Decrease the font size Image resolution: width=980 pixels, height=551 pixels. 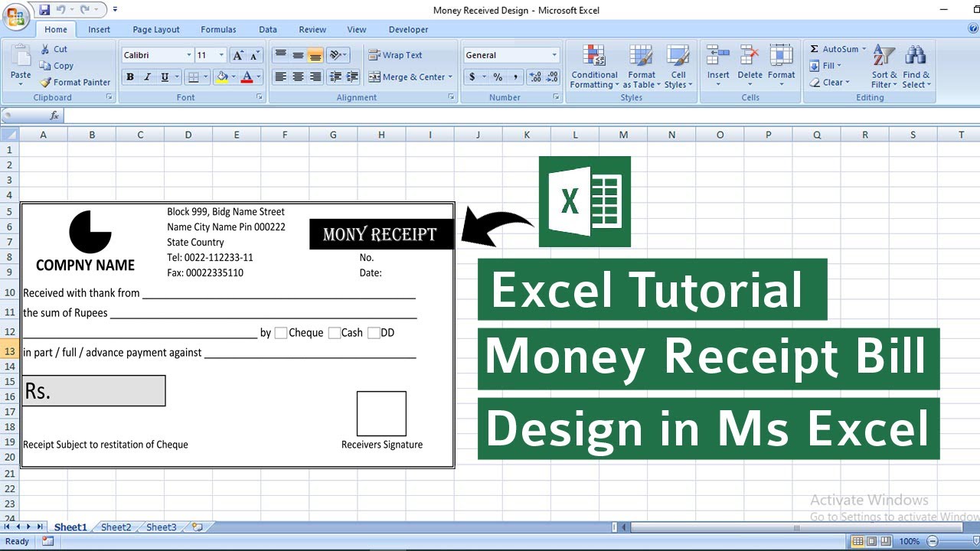pyautogui.click(x=253, y=55)
